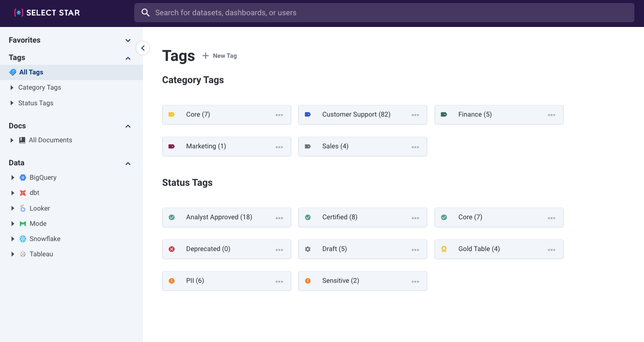This screenshot has width=644, height=342.
Task: Open more options for Finance tag
Action: pos(552,115)
